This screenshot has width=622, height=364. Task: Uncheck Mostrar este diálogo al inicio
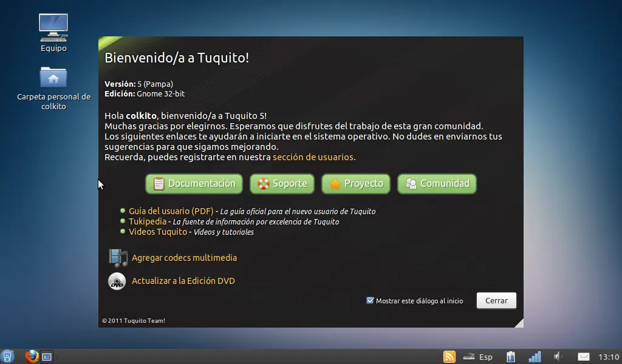coord(370,301)
